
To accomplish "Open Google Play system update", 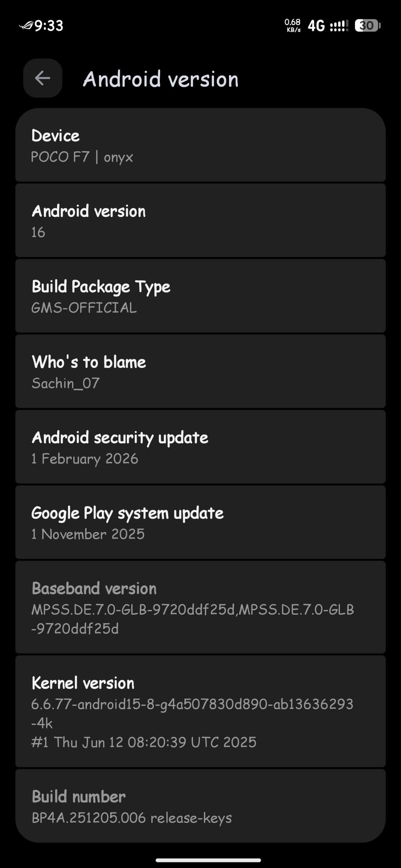I will [x=200, y=523].
